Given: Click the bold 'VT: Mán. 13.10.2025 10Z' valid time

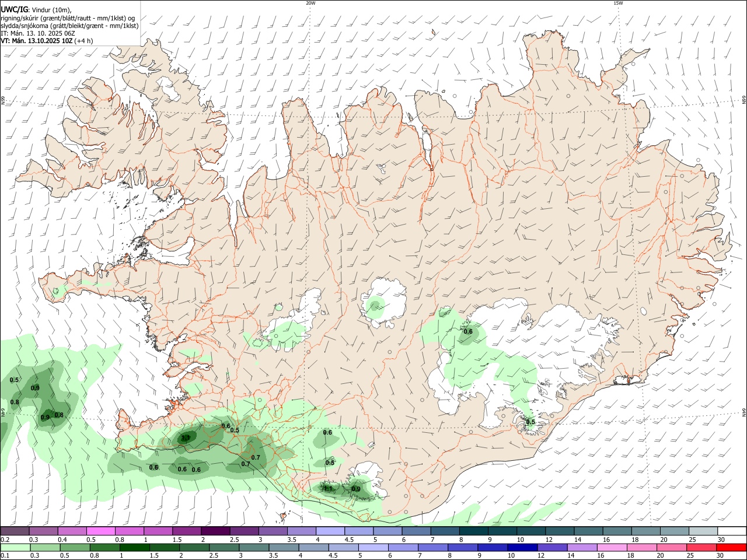Looking at the screenshot, I should (x=36, y=41).
